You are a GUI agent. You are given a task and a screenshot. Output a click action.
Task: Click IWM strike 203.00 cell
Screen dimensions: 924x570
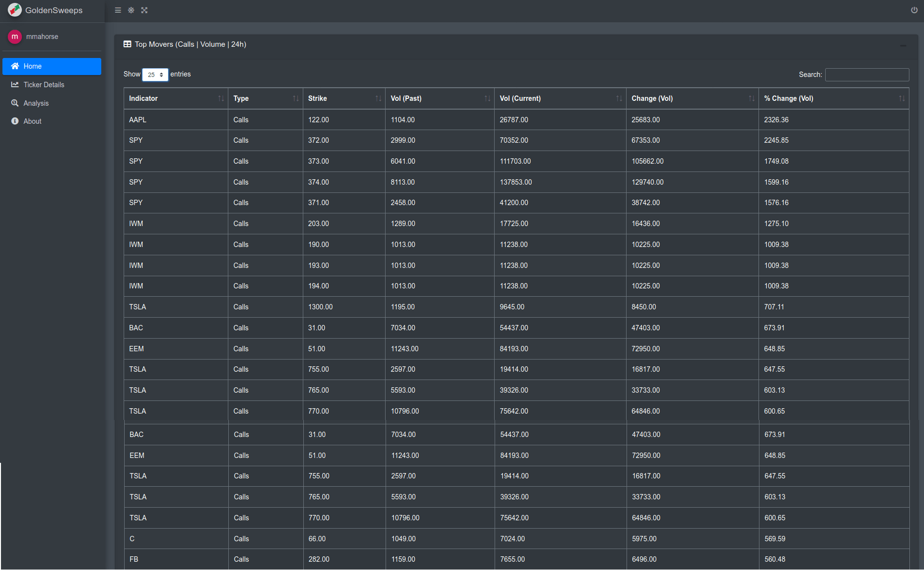coord(344,224)
